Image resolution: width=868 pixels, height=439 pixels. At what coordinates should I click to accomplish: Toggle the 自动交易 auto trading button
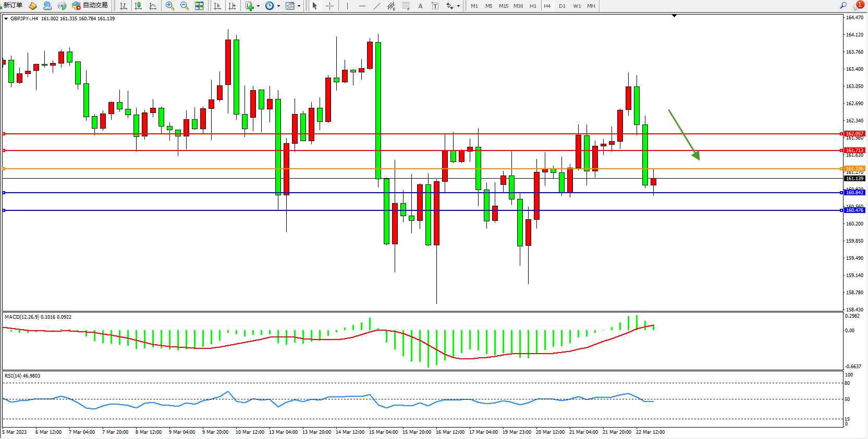(x=90, y=5)
